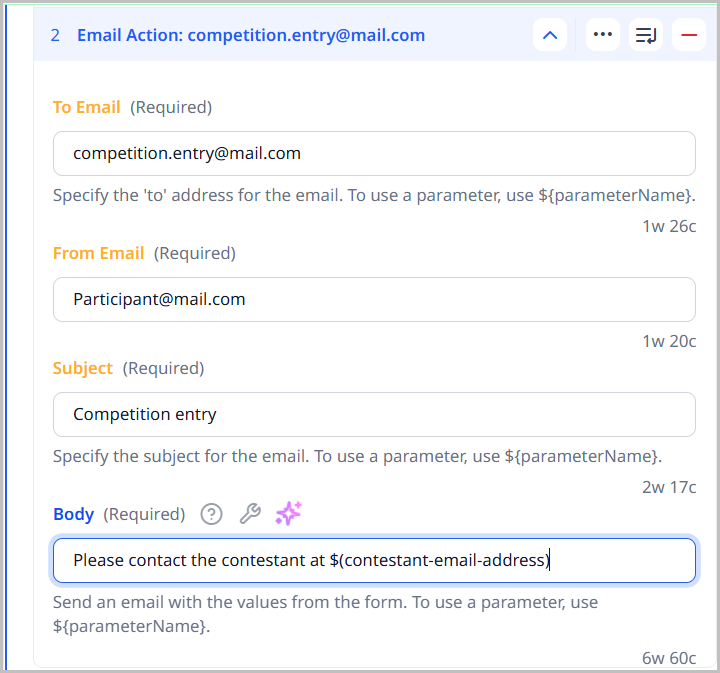
Task: Place cursor in the Body field
Action: 374,561
